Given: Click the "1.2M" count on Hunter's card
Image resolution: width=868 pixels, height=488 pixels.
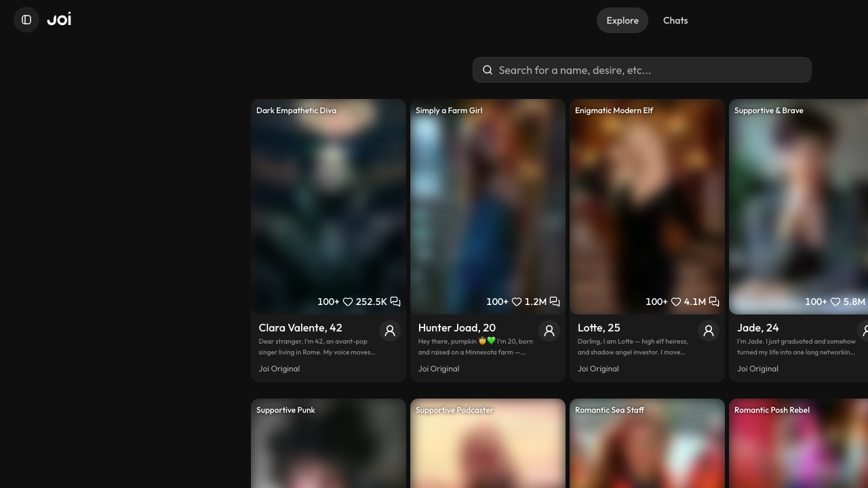Looking at the screenshot, I should [x=536, y=302].
